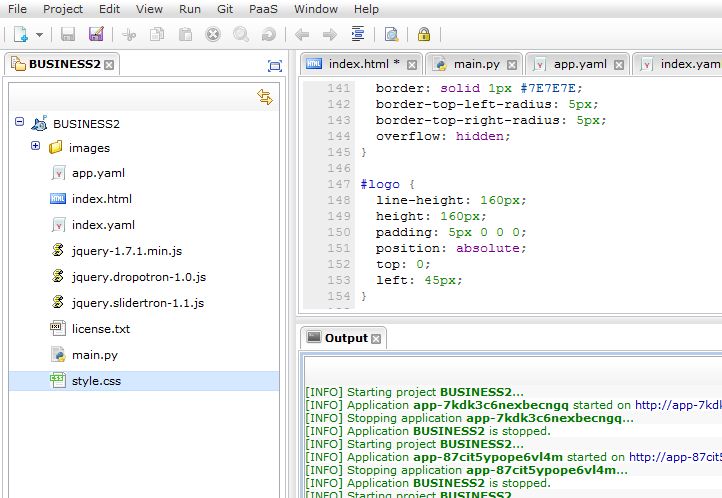Maximize the BUSINESS2 project panel
Screen dimensions: 722x498
pos(275,65)
